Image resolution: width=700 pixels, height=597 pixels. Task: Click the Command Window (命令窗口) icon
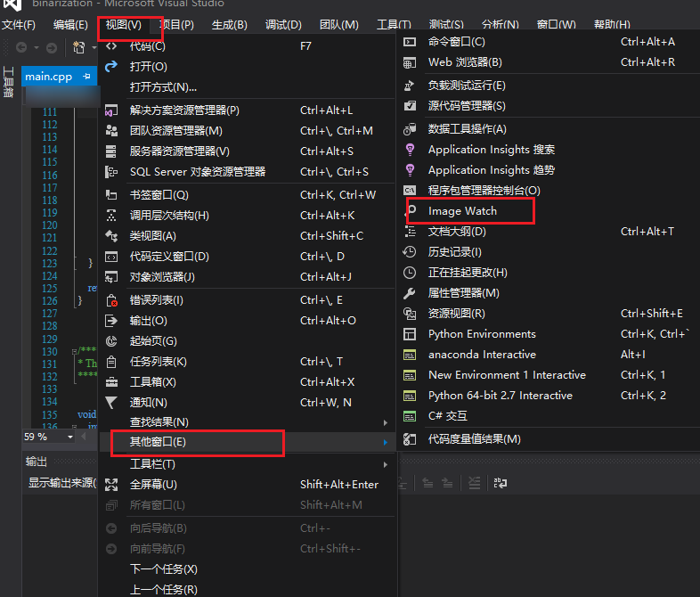coord(410,42)
